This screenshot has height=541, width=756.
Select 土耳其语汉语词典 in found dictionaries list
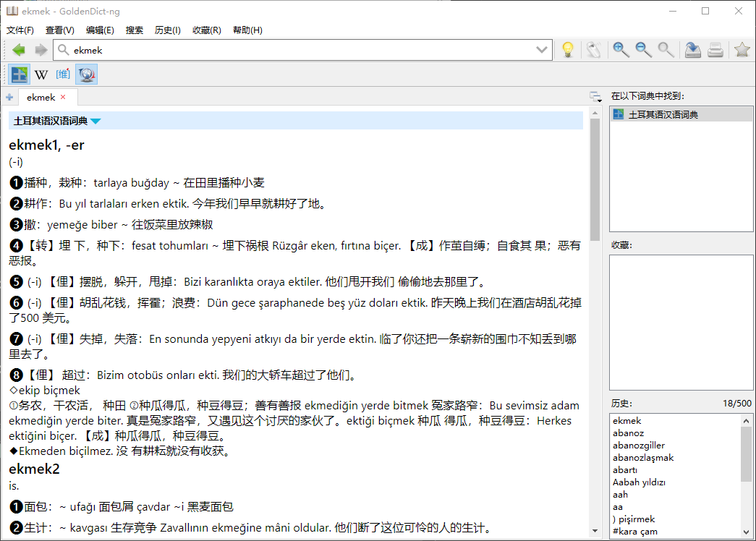(663, 114)
